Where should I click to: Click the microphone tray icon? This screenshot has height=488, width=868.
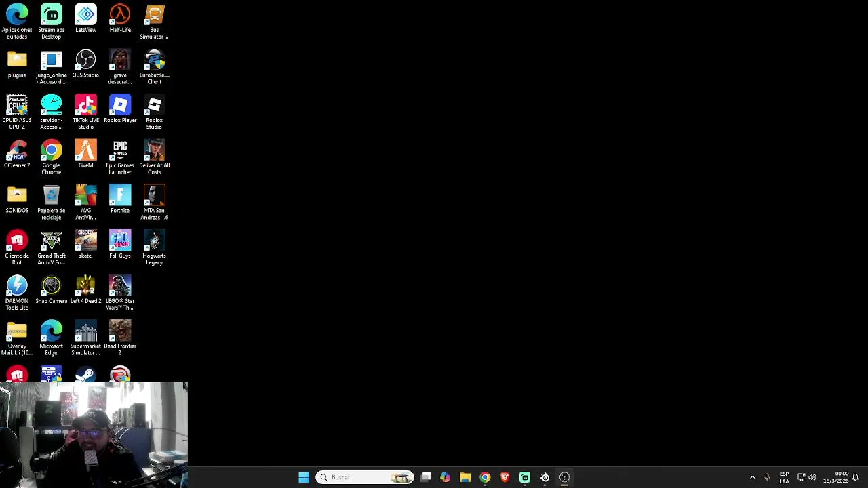pos(767,477)
